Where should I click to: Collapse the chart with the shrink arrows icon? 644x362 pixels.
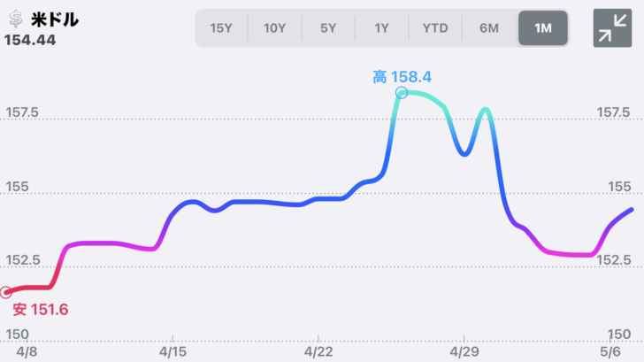coord(607,28)
